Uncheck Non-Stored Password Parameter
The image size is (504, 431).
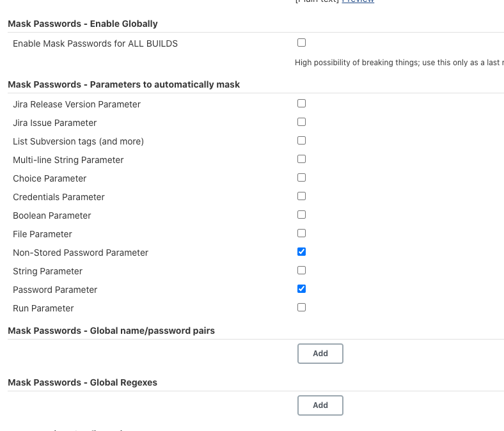(x=302, y=252)
